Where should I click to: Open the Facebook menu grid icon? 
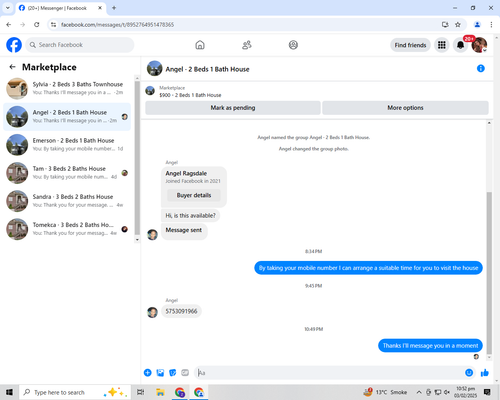coord(442,45)
